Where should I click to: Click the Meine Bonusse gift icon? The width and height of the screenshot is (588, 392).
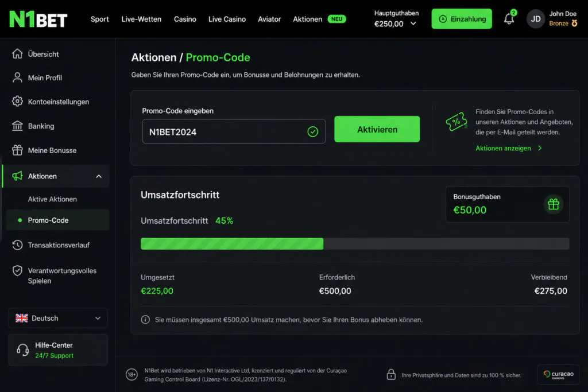pyautogui.click(x=17, y=150)
